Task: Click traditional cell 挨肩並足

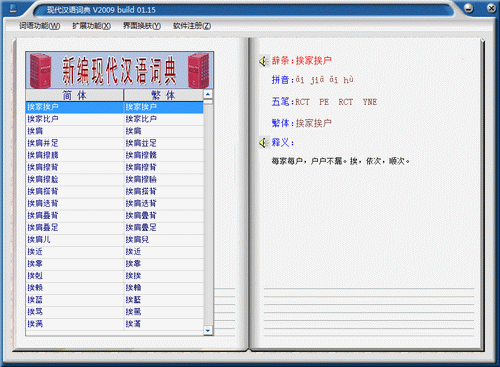Action: [164, 143]
